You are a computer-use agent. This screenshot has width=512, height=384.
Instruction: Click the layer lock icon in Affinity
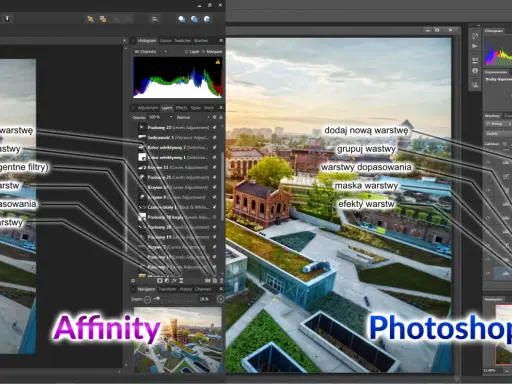[x=221, y=117]
